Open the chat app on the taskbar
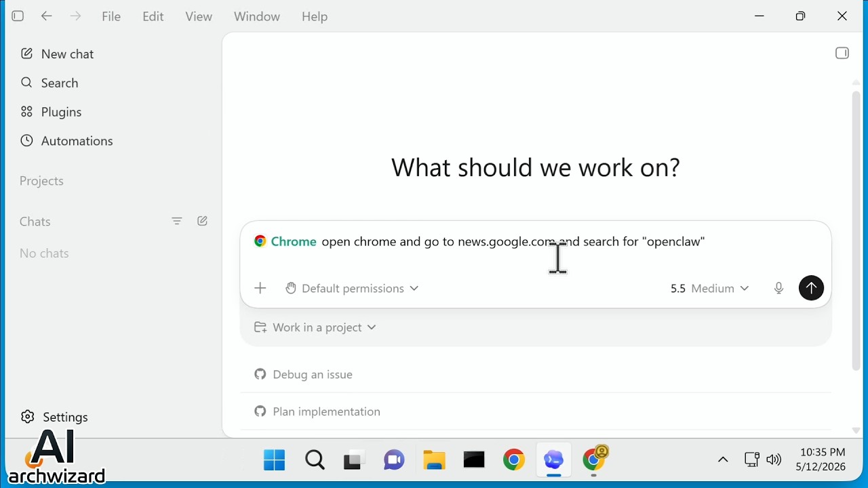 point(394,460)
